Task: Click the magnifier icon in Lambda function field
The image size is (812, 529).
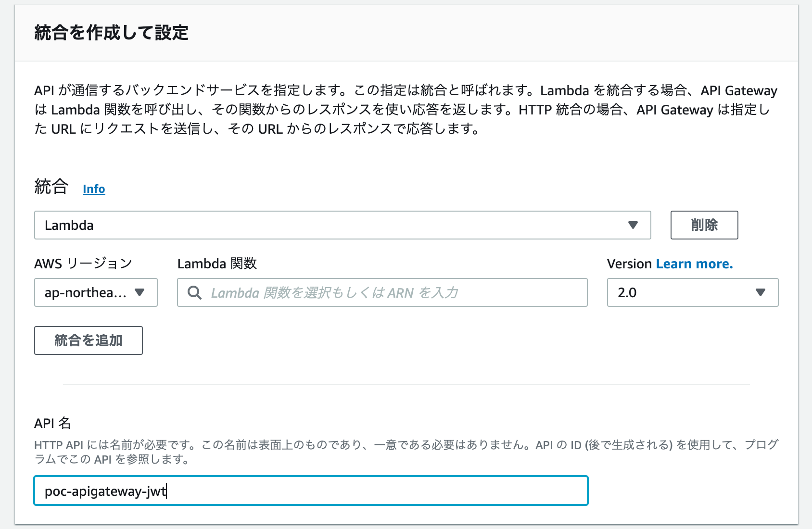Action: click(194, 292)
